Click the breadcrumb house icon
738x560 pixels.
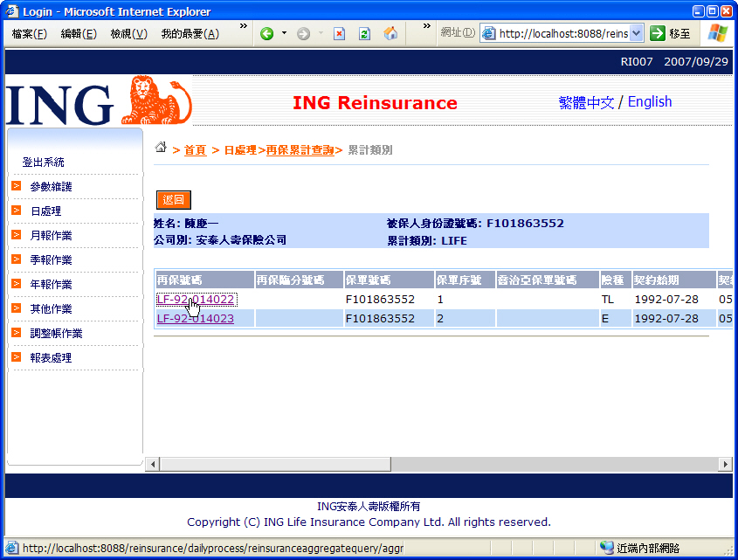click(161, 147)
